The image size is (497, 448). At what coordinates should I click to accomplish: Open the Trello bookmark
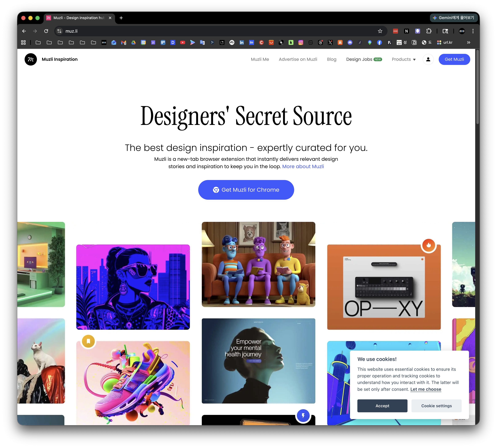click(x=163, y=43)
